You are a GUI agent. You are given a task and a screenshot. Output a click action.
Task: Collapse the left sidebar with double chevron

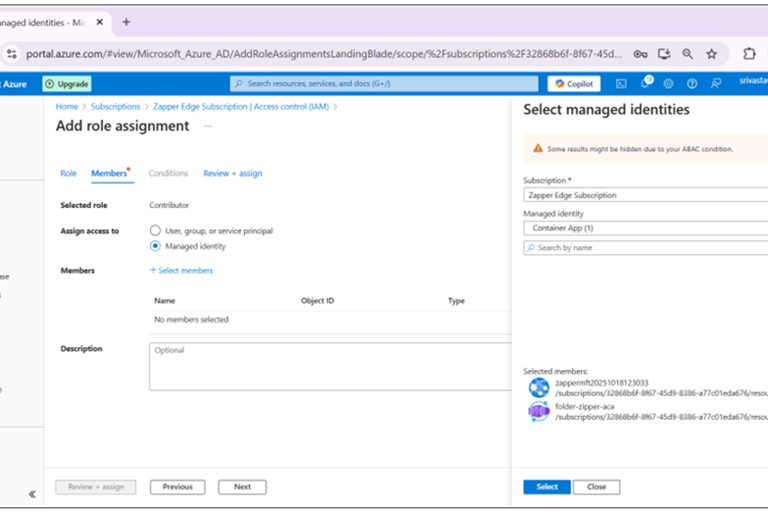(x=32, y=494)
